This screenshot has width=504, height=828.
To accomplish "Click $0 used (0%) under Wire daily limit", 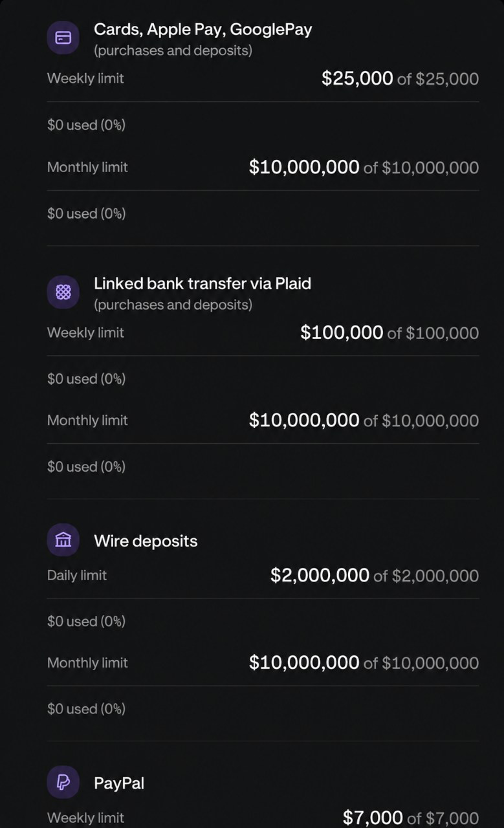I will click(86, 621).
